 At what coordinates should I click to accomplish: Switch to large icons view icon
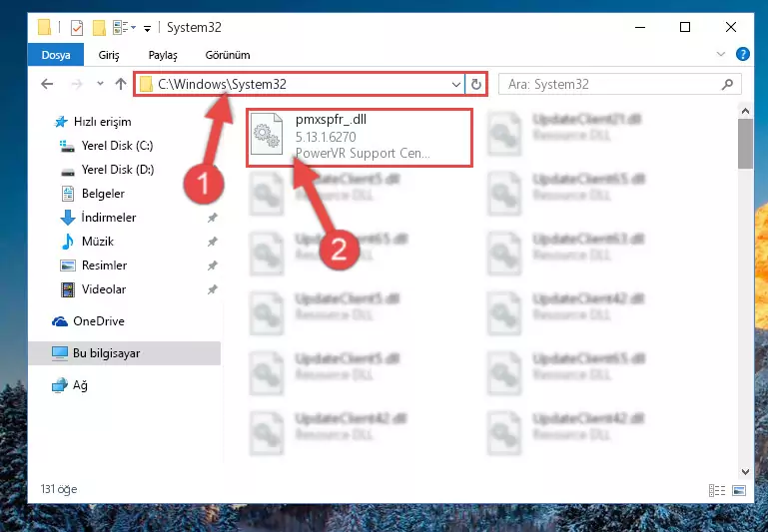click(x=739, y=490)
